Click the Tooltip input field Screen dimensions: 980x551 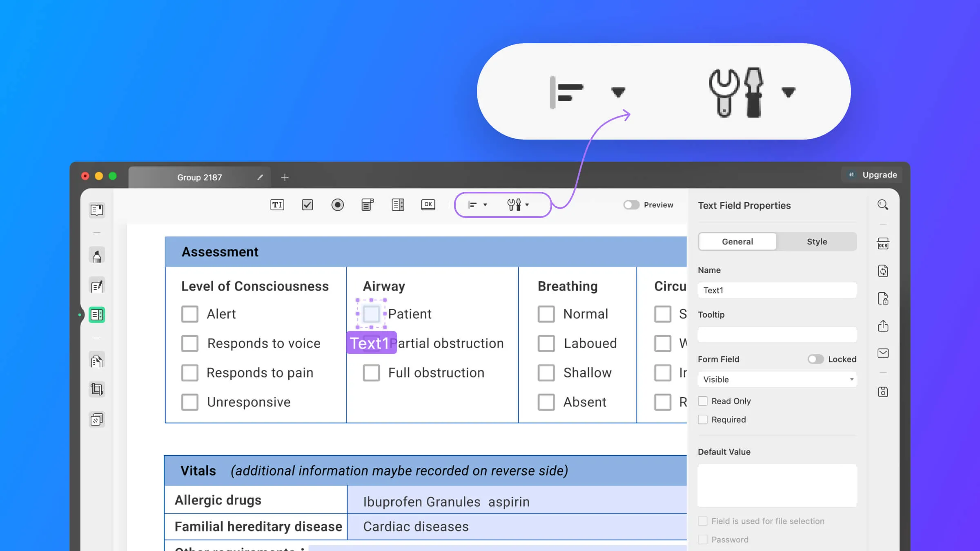click(x=777, y=334)
